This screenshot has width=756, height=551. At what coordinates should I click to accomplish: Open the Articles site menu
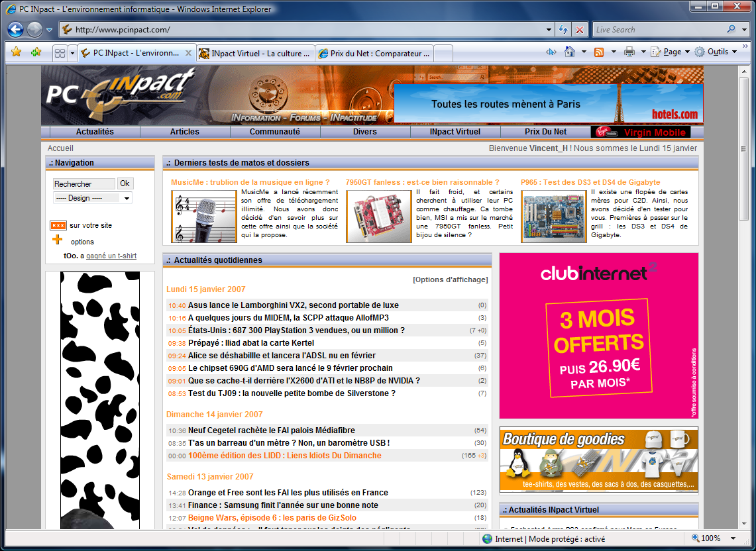[185, 132]
